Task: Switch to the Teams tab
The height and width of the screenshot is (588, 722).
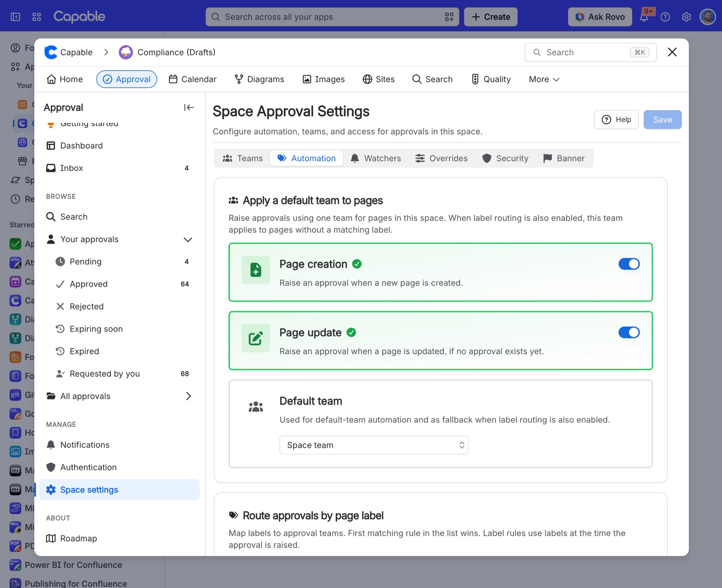Action: [x=243, y=158]
